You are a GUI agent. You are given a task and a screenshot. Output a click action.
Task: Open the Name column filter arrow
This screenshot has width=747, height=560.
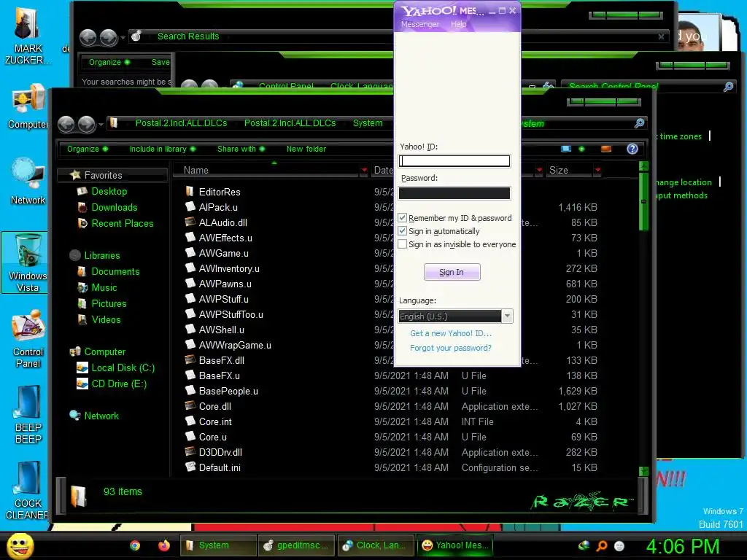click(364, 170)
